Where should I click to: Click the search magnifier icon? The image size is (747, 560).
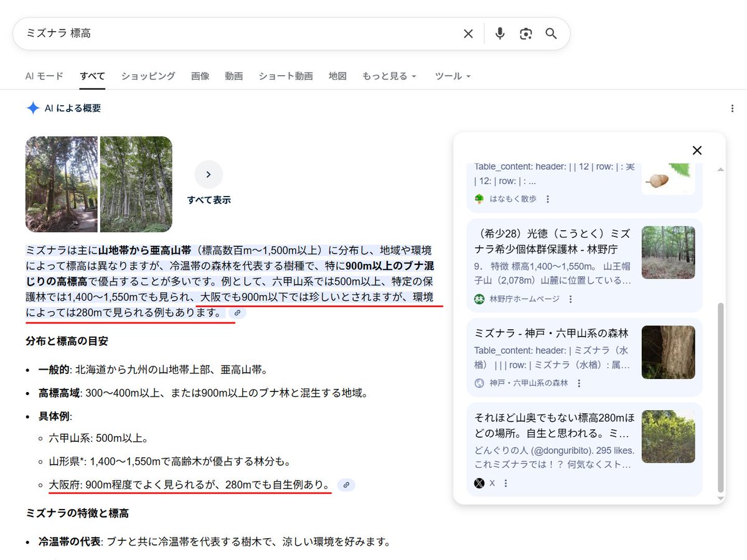(550, 34)
